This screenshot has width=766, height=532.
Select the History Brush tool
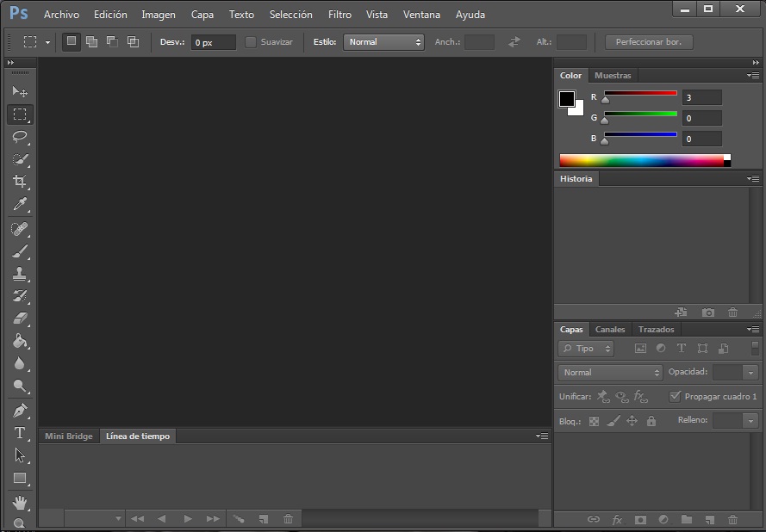[x=20, y=296]
